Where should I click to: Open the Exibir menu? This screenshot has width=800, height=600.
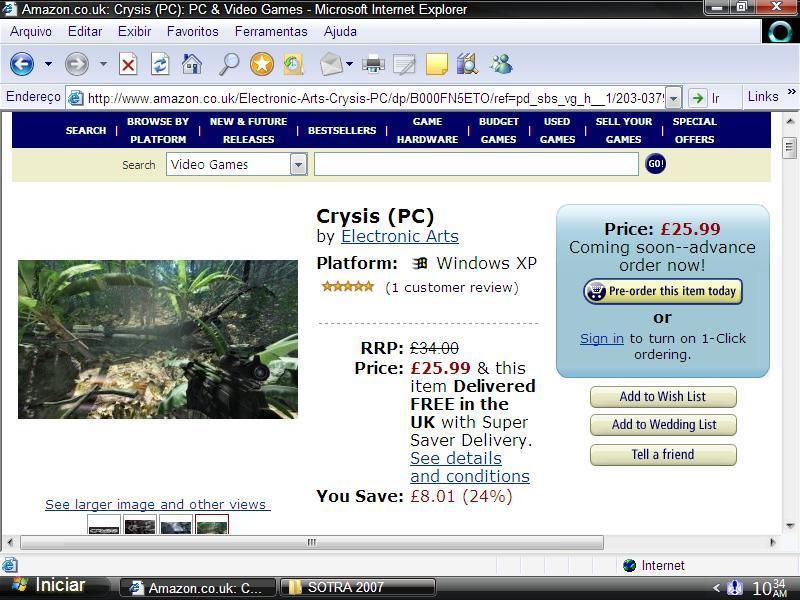[134, 32]
